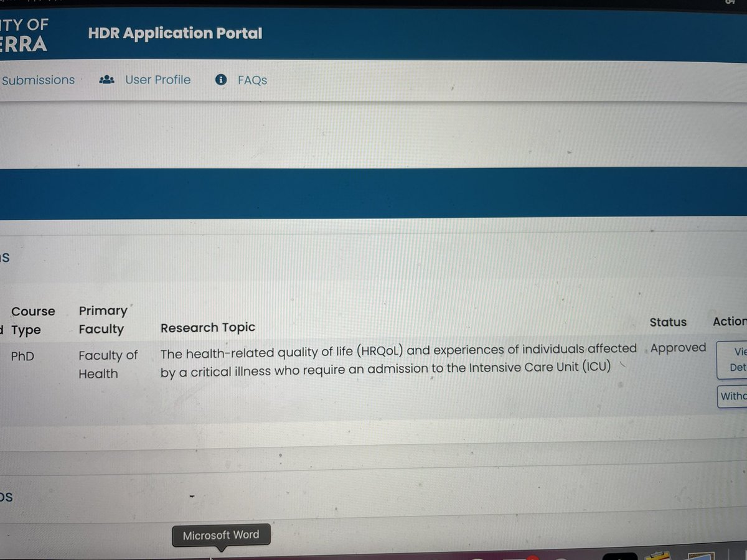Click the university logo in header
Viewport: 747px width, 560px height.
[24, 35]
